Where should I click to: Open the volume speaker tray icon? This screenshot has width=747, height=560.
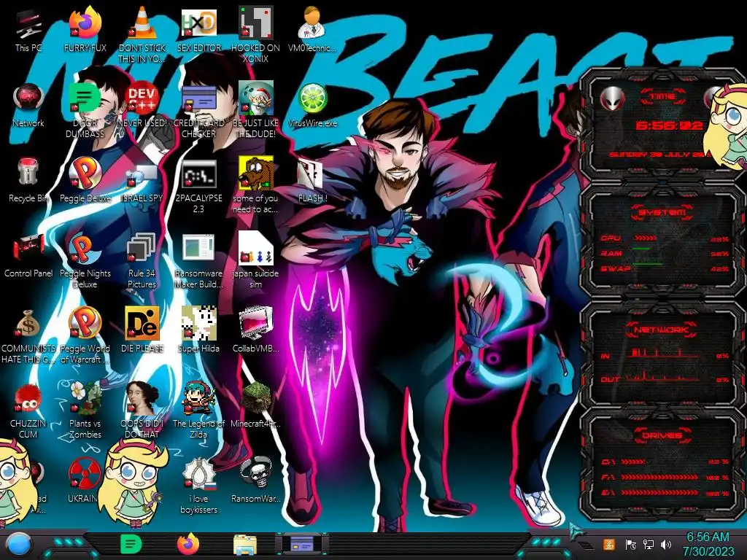(666, 544)
